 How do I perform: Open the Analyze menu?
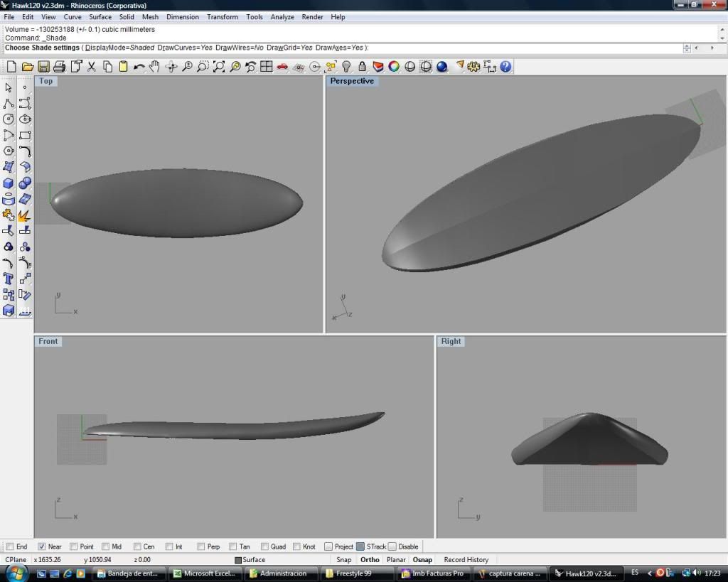pyautogui.click(x=282, y=17)
